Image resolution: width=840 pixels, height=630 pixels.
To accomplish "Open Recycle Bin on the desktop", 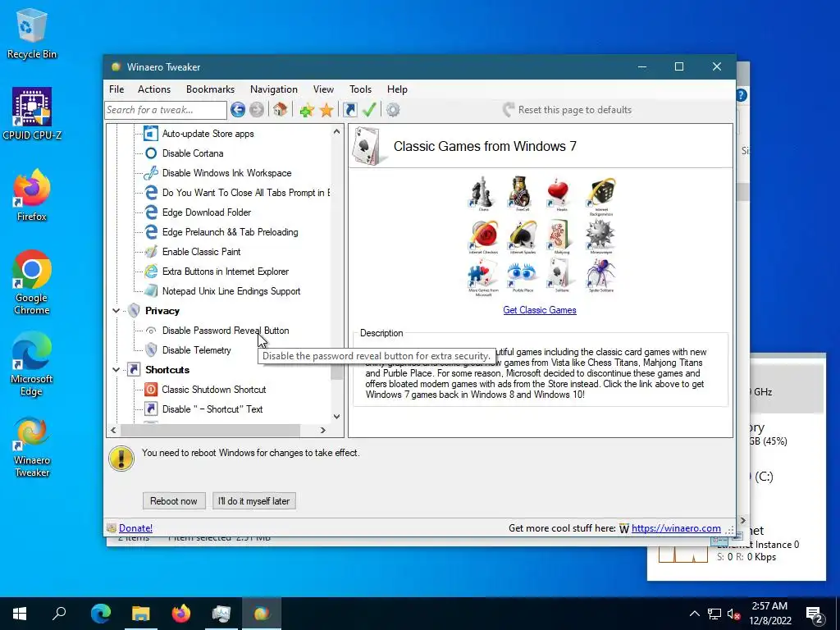I will (32, 34).
